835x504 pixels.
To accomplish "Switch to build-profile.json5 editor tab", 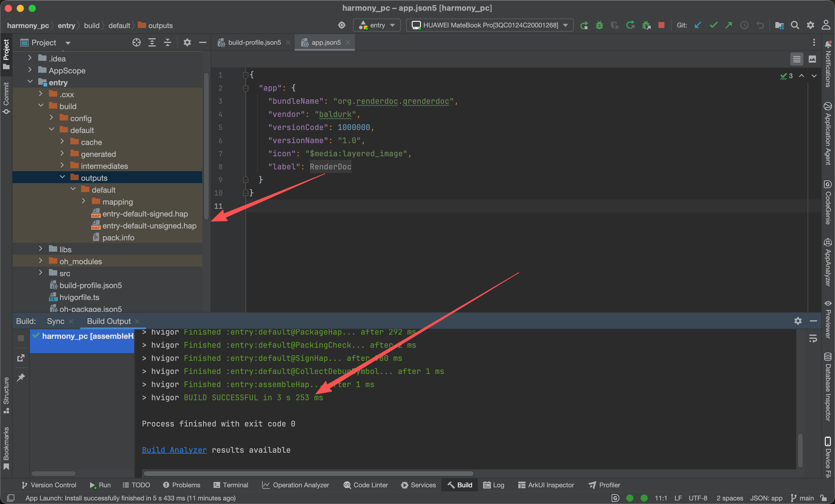I will tap(254, 42).
